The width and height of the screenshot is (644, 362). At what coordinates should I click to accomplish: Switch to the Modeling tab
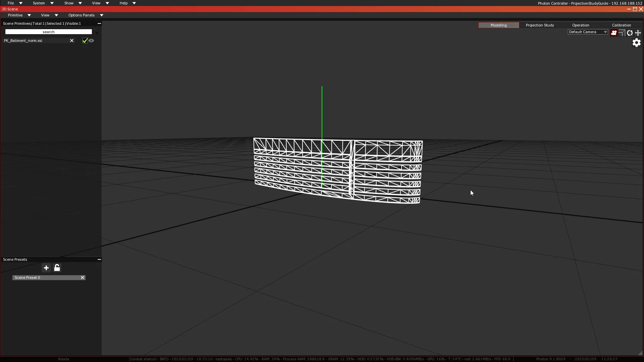point(498,25)
